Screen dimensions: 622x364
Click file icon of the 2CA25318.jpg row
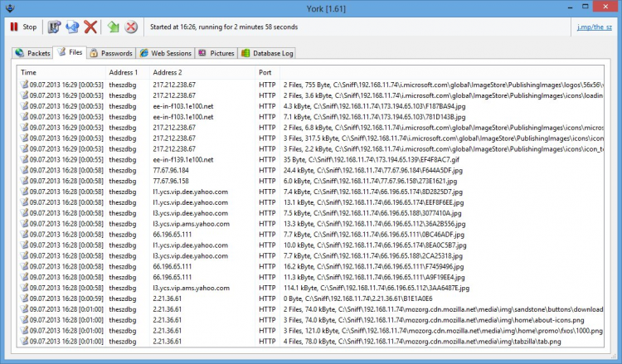coord(25,255)
